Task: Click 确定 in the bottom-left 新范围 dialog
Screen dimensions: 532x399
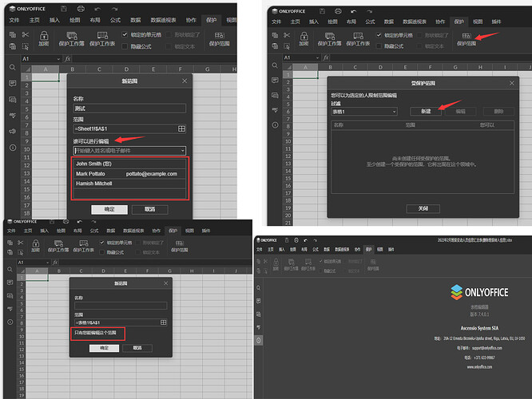Action: point(104,348)
